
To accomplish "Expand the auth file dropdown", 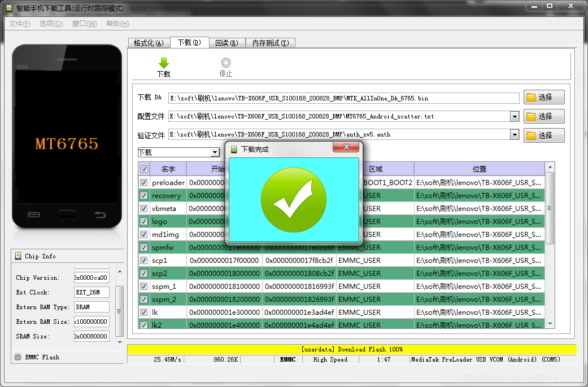I will [x=515, y=134].
